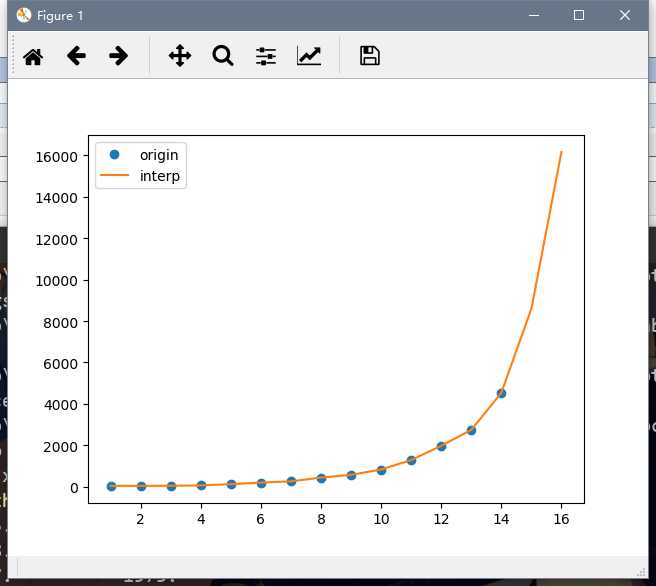Viewport: 656px width, 586px height.
Task: Minimize the Figure 1 window
Action: [x=534, y=15]
